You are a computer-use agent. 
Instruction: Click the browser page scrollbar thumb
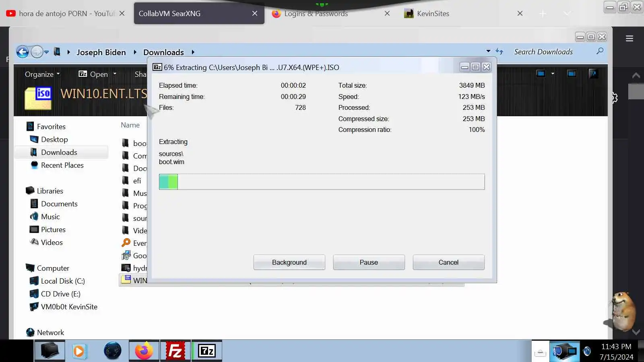636,91
